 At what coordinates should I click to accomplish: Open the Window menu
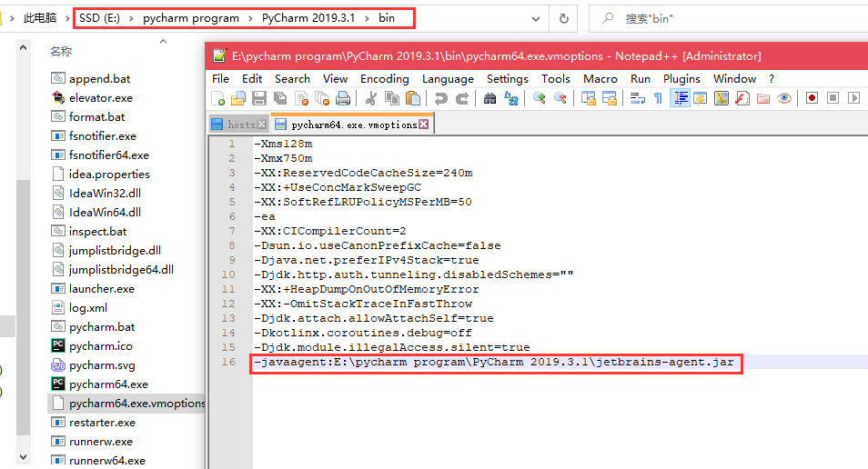[734, 78]
